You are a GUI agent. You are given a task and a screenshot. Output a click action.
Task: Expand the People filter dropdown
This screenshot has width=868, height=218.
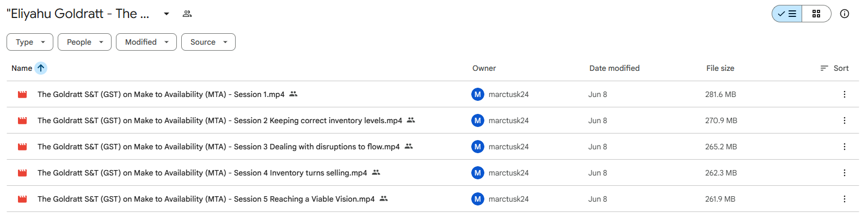84,42
